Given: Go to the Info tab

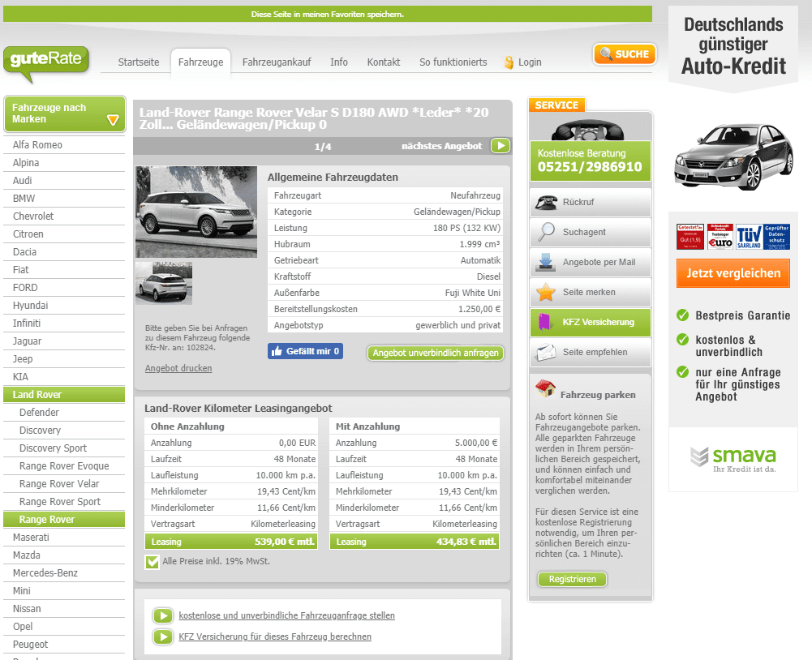Looking at the screenshot, I should coord(339,62).
